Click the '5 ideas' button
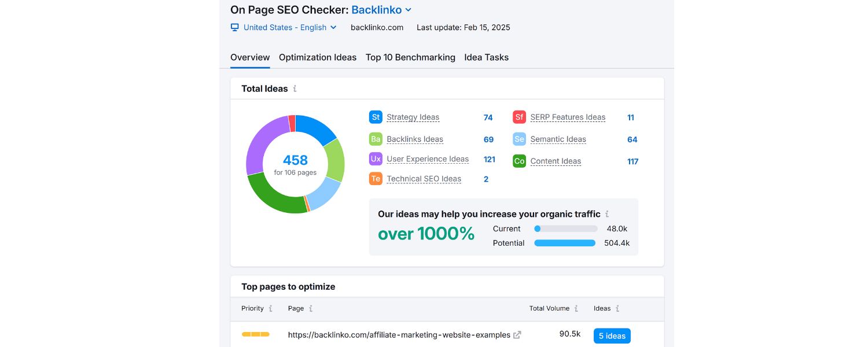Viewport: 868px width, 347px height. point(612,335)
